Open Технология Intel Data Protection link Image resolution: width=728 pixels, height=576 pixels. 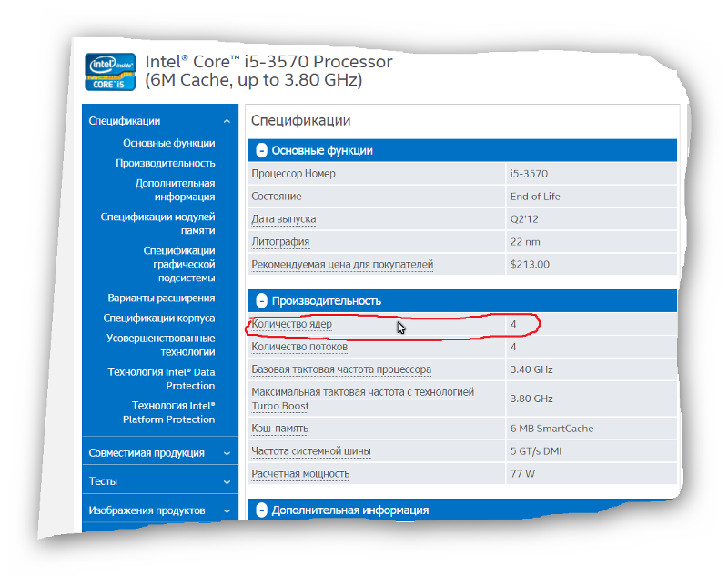point(161,379)
